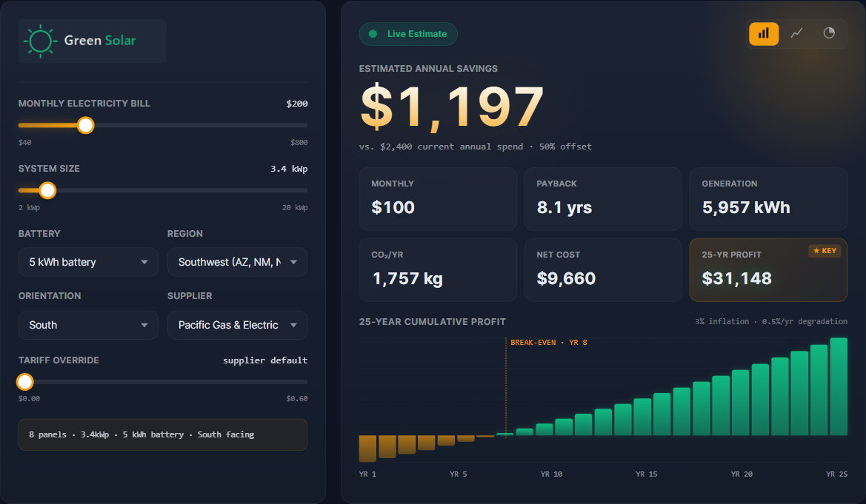
Task: Click the $1,197 estimated annual savings value
Action: coord(452,107)
